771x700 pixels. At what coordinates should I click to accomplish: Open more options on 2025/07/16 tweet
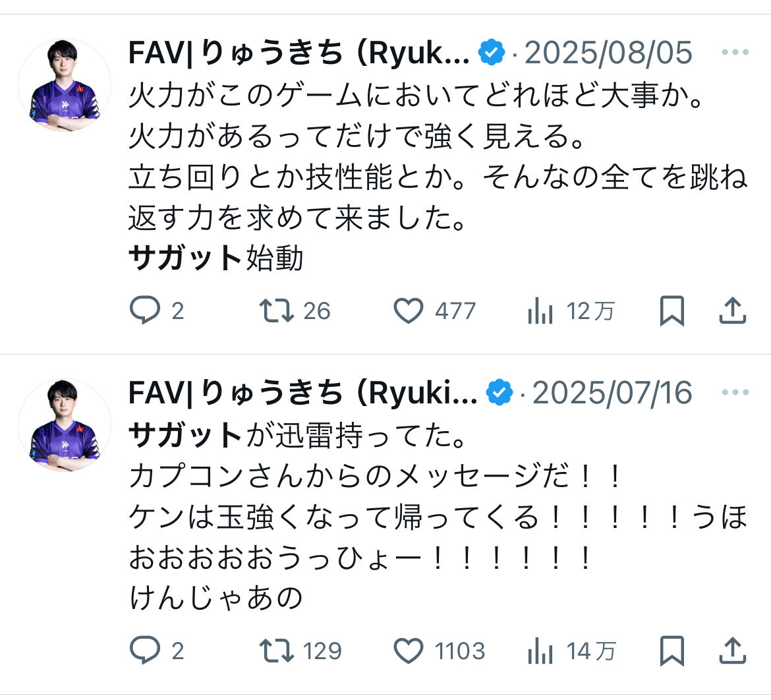click(x=735, y=393)
